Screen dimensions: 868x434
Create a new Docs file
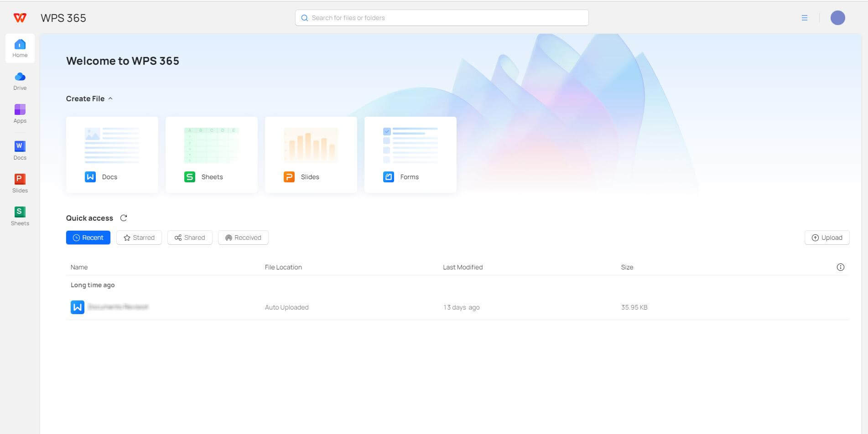[112, 155]
